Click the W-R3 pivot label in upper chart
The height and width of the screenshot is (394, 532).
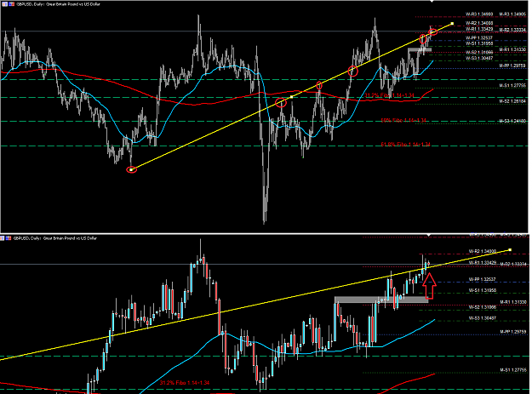479,14
